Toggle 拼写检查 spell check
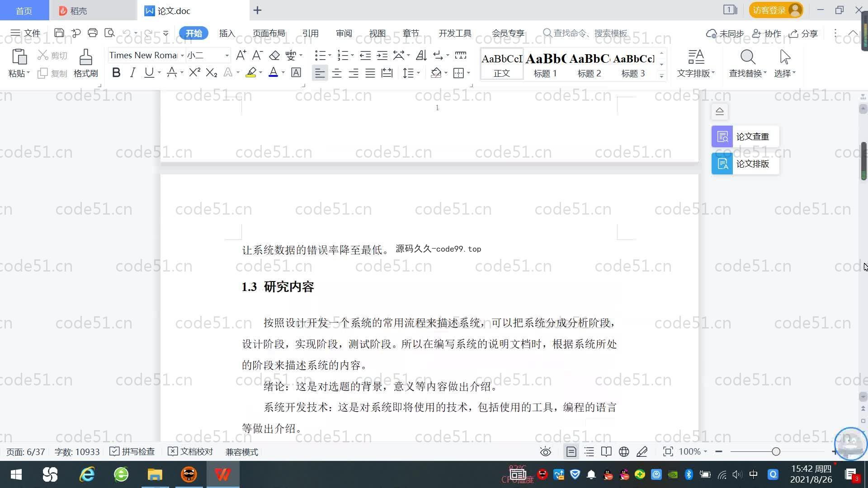Viewport: 868px width, 488px height. (132, 452)
